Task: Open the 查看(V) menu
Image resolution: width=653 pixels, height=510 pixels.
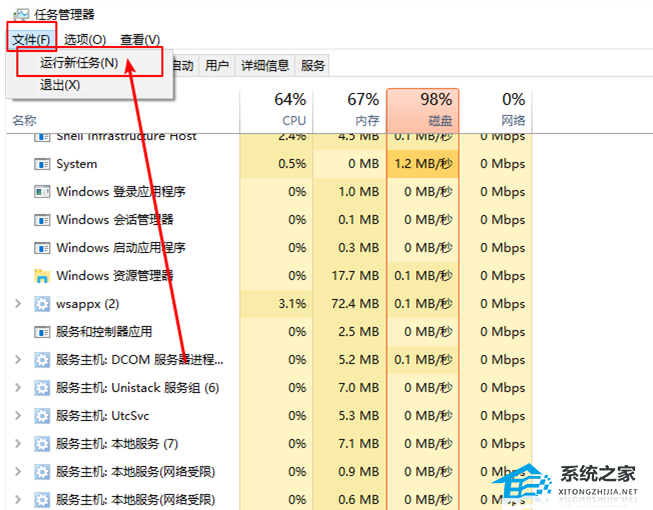Action: pyautogui.click(x=140, y=39)
